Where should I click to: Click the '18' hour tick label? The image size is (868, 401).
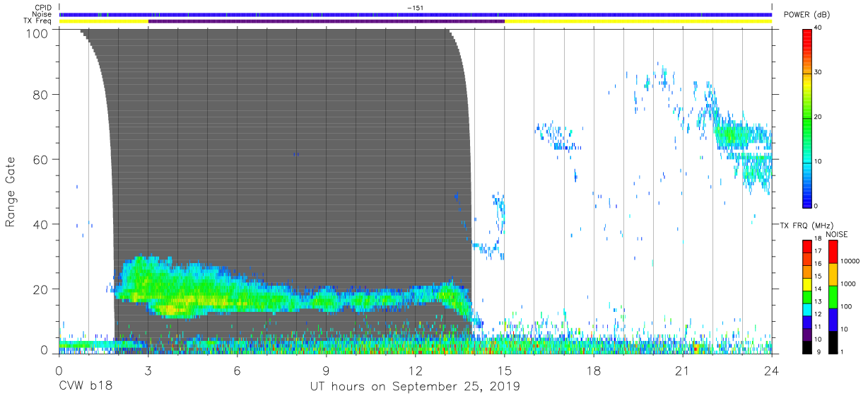click(x=594, y=370)
